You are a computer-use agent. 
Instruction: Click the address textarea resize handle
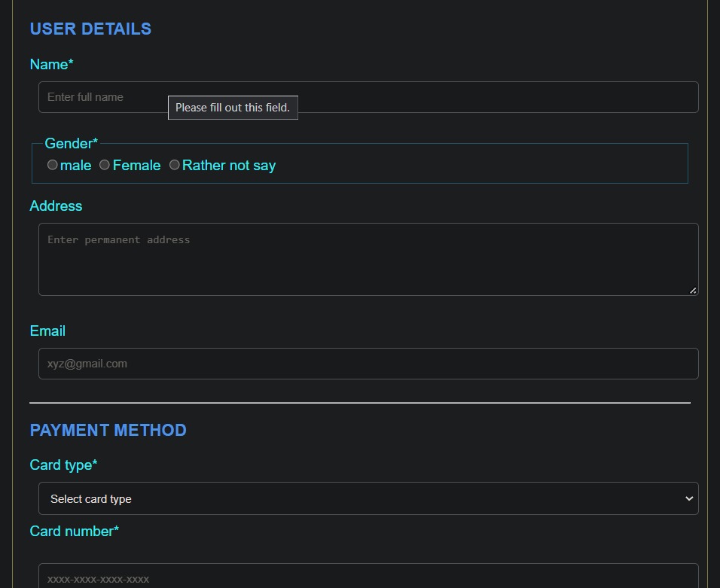coord(693,291)
